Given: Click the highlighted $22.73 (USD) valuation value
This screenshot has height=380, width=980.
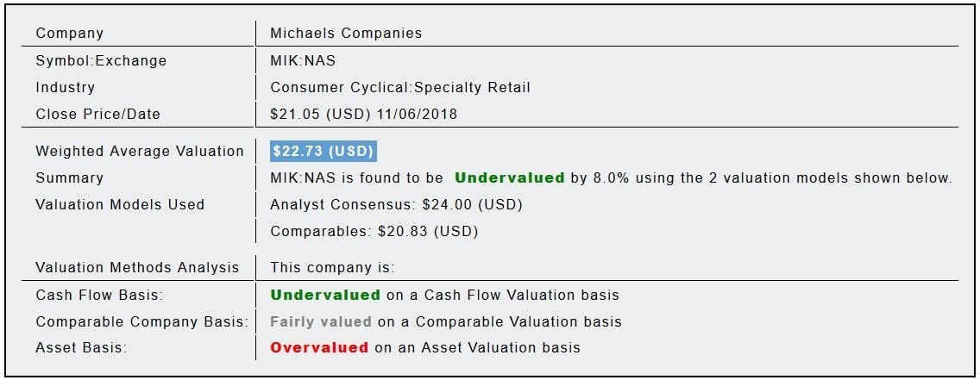Looking at the screenshot, I should point(324,151).
